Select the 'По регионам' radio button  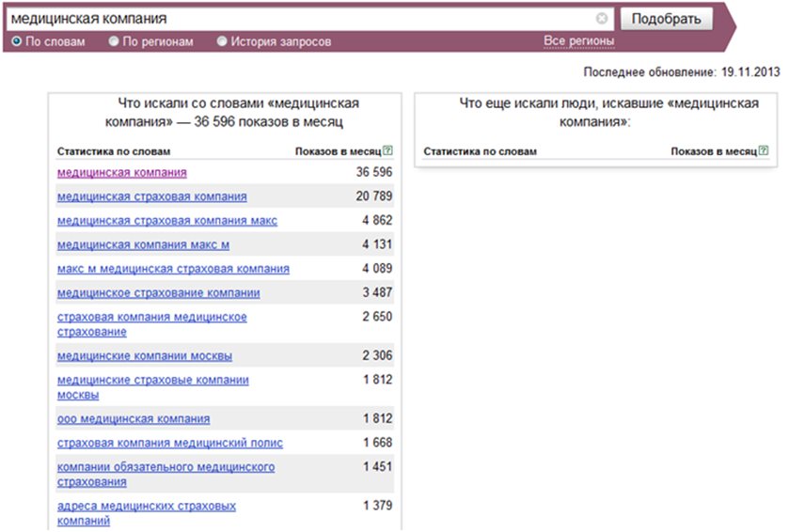pyautogui.click(x=114, y=41)
